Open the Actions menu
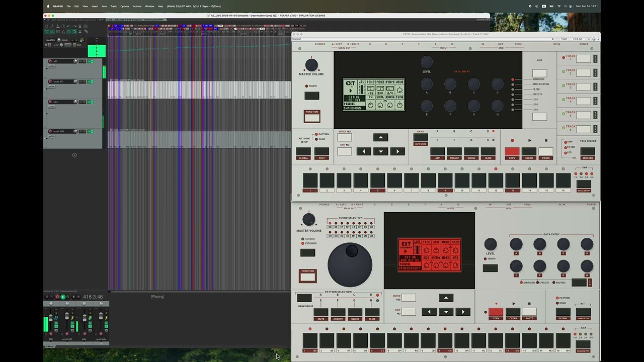Viewport: 644px width, 362px height. click(137, 6)
